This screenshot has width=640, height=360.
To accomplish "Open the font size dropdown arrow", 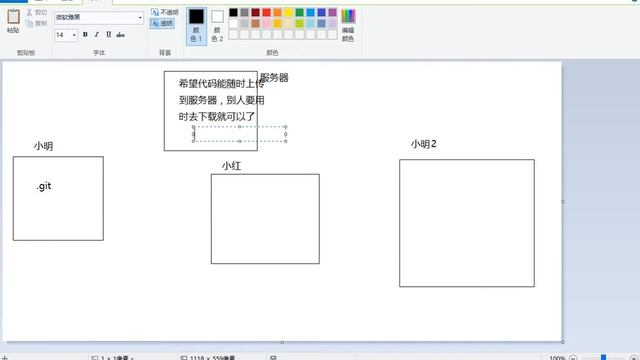I will [74, 35].
